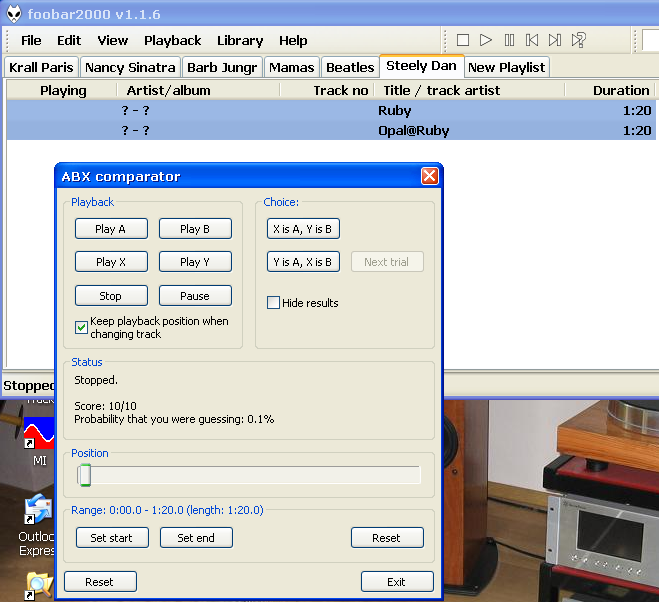Viewport: 659px width, 602px height.
Task: Click the Random playback toolbar icon
Action: [x=579, y=40]
